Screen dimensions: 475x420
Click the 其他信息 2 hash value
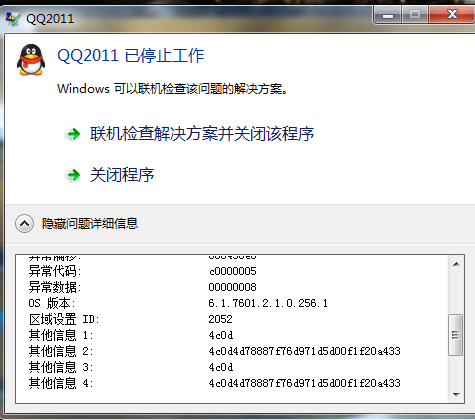point(304,351)
